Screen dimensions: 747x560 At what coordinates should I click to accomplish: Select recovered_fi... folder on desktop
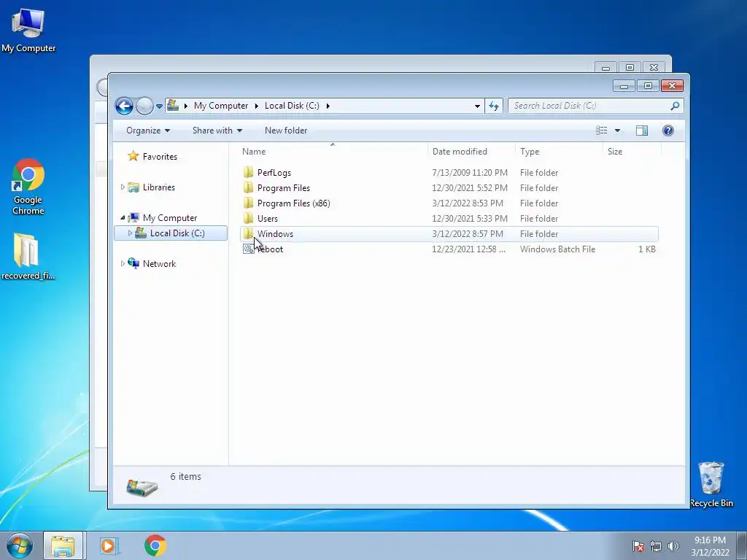click(x=28, y=256)
